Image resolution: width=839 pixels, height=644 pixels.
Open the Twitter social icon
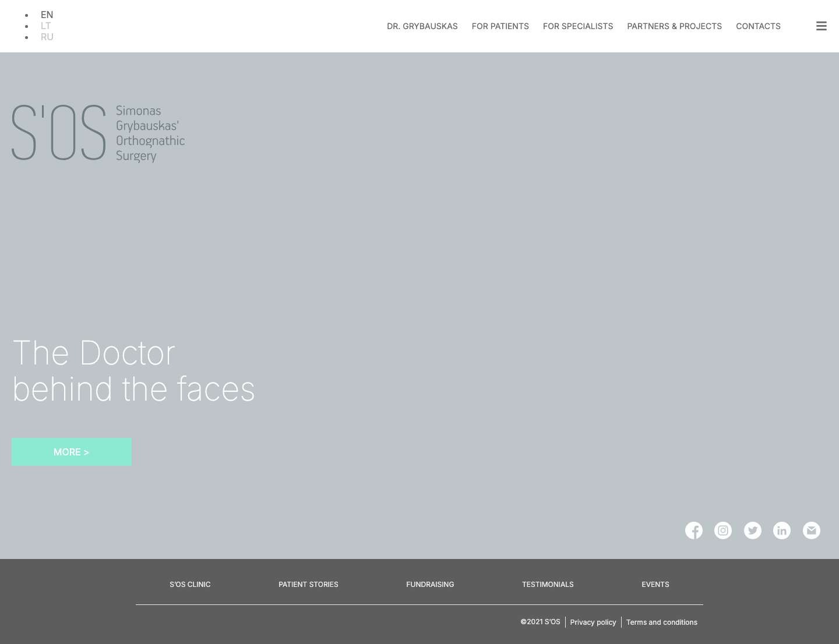[x=753, y=530]
